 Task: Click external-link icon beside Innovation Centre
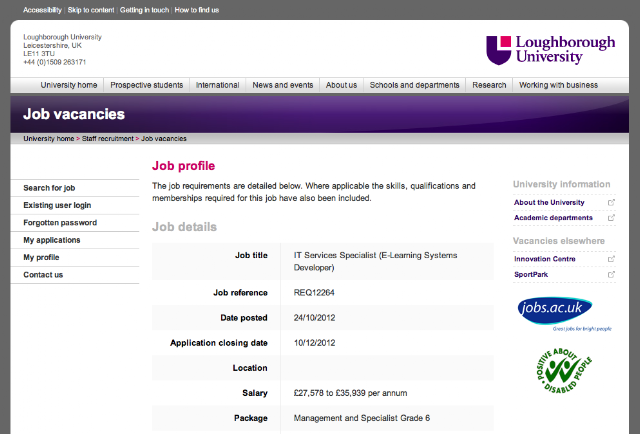[x=611, y=259]
